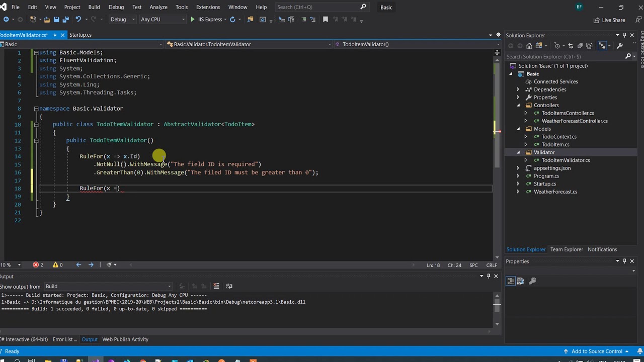Click the Collapse All icon in Solution Explorer
This screenshot has height=362, width=644.
click(x=580, y=46)
